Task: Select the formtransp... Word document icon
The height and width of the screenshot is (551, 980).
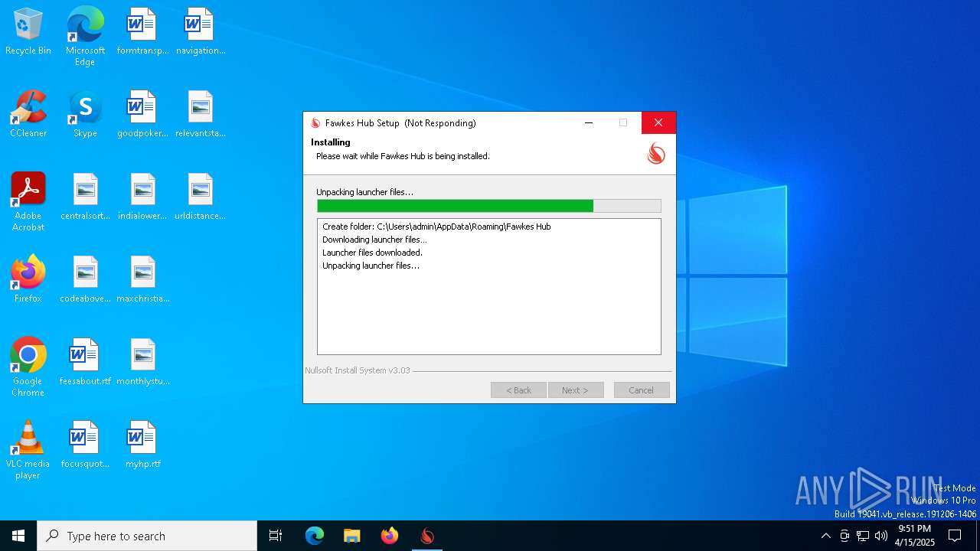Action: [142, 32]
